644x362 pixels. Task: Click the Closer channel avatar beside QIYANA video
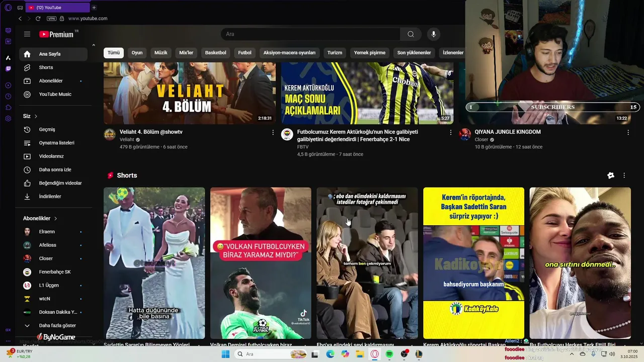tap(465, 134)
